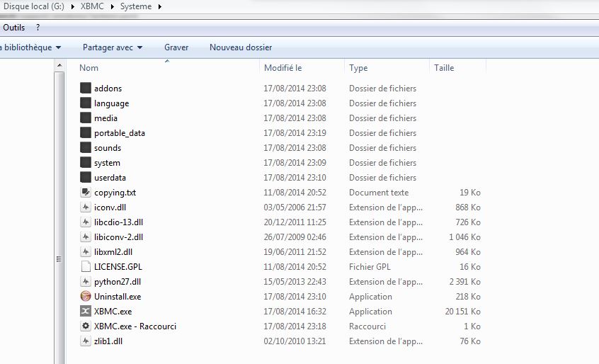Select the copying.txt file name
Screen dimensions: 599x364
(115, 193)
